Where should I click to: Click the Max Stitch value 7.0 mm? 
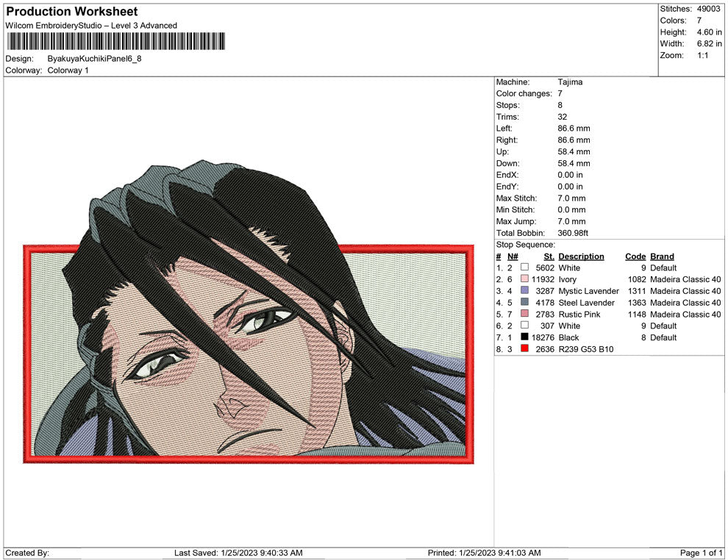click(x=571, y=198)
